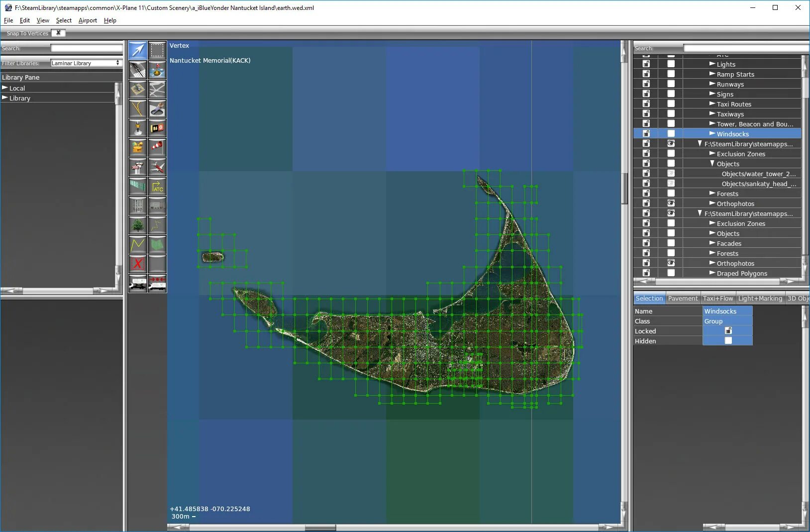Image resolution: width=810 pixels, height=532 pixels.
Task: Open the Help menu
Action: [x=110, y=20]
